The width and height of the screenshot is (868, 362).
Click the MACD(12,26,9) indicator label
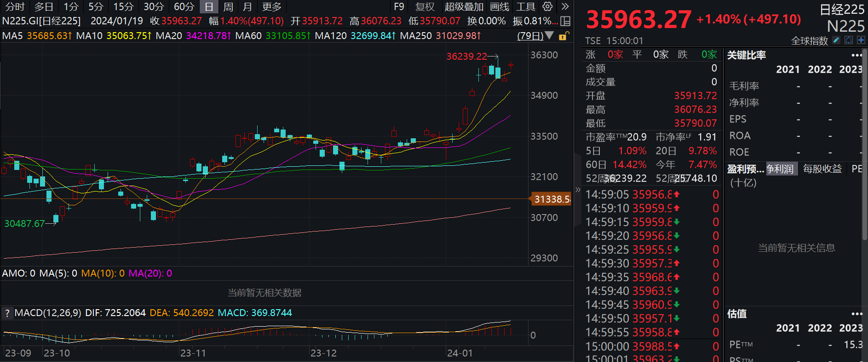[x=48, y=313]
